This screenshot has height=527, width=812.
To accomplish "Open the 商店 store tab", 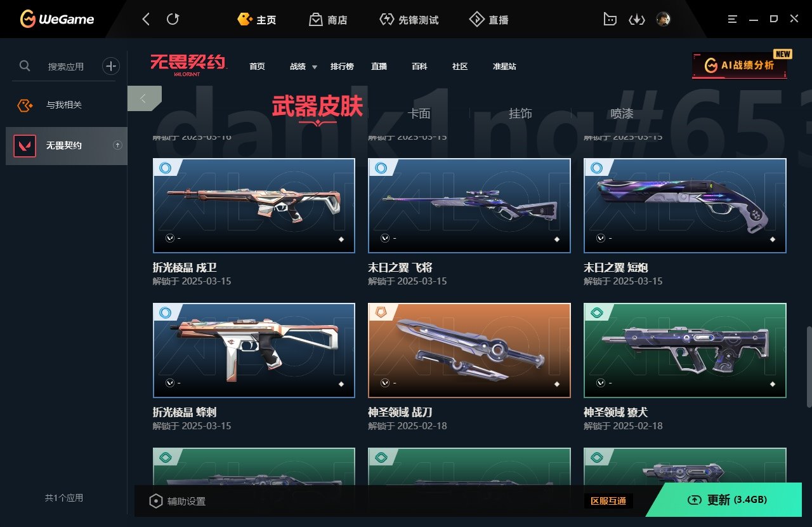I will coord(328,20).
